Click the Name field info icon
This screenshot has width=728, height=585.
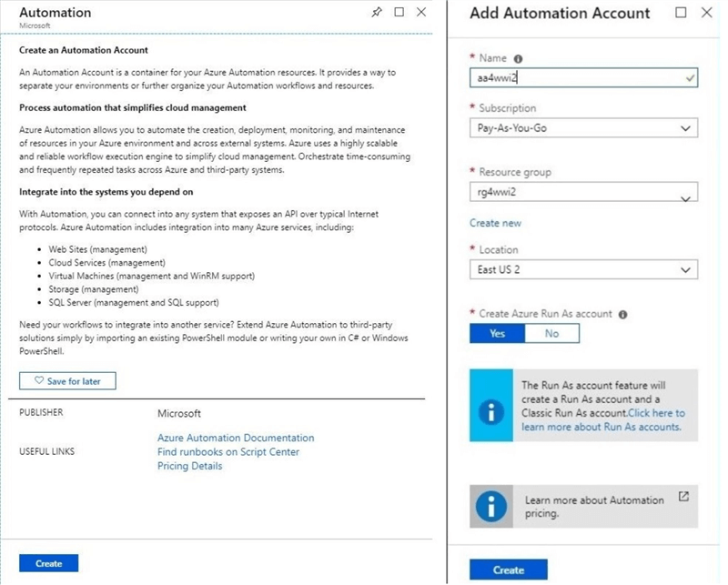[x=519, y=58]
